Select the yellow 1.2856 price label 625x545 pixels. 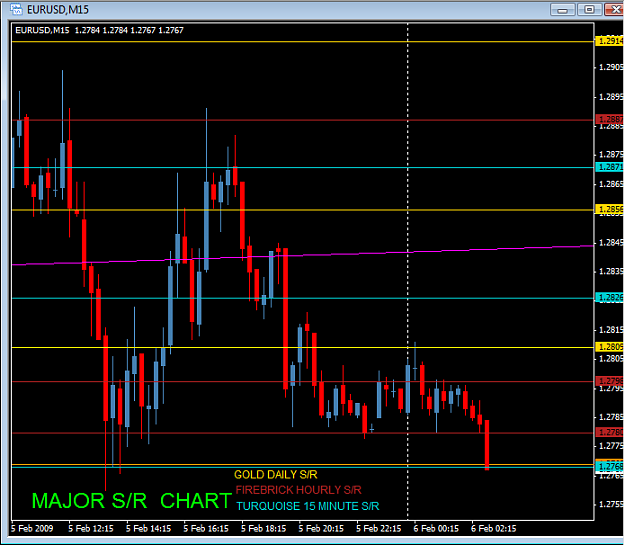pyautogui.click(x=609, y=209)
